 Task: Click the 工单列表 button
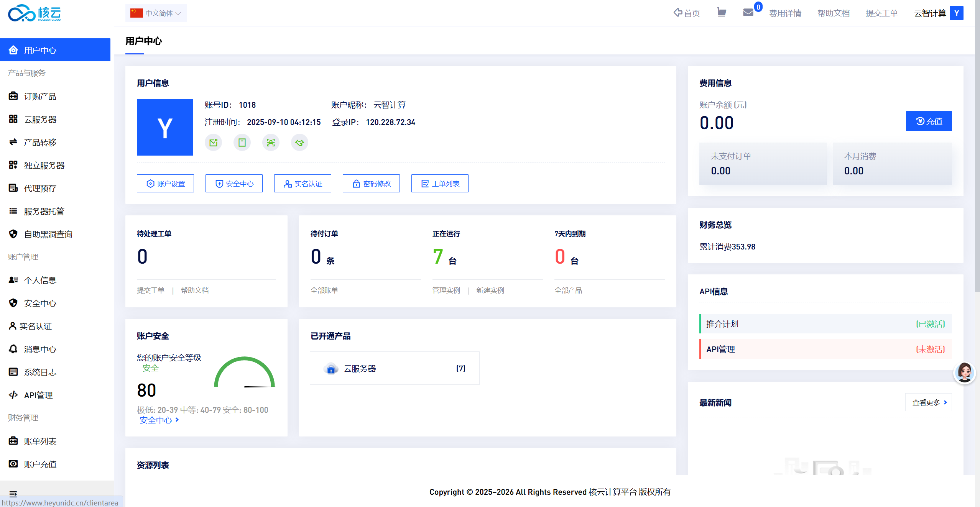(440, 184)
